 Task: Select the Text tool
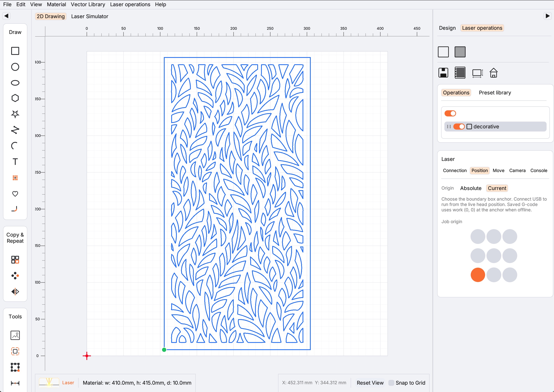(x=15, y=162)
